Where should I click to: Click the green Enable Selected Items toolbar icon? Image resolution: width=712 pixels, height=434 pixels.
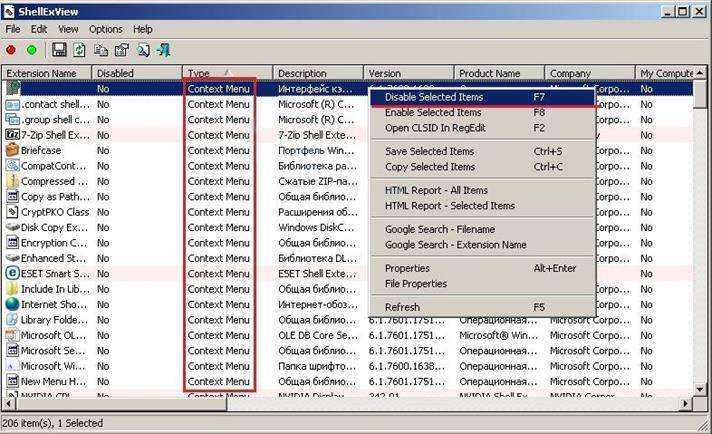[32, 50]
